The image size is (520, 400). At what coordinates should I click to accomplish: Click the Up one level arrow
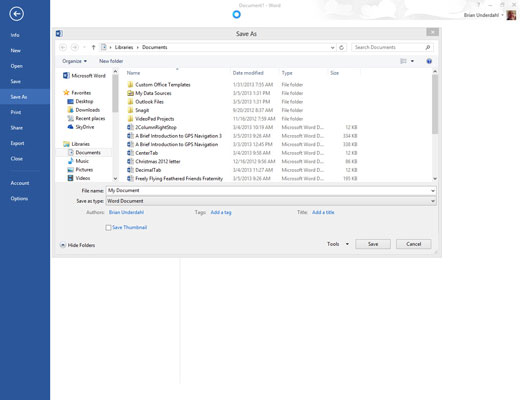(93, 47)
